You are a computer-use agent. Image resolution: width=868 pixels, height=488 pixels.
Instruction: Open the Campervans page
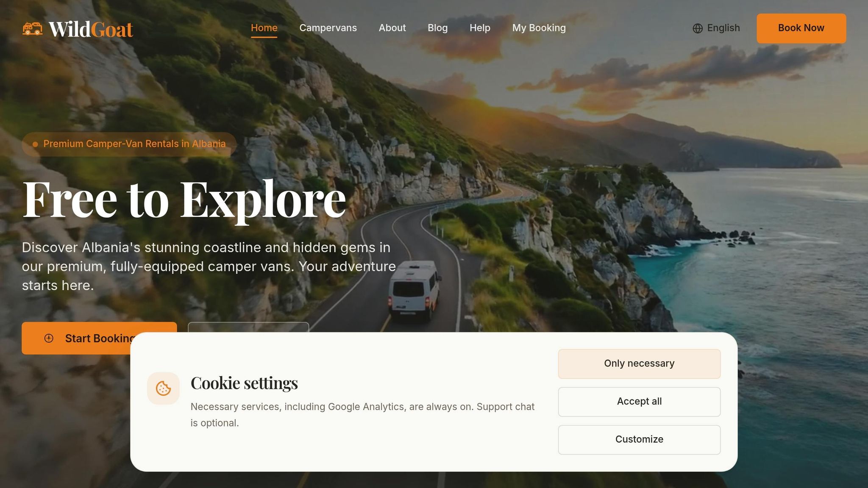[x=328, y=28]
